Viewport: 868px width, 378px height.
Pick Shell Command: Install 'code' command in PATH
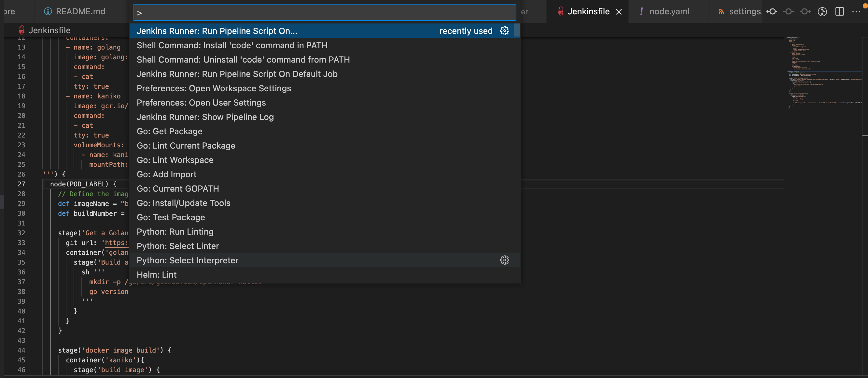(232, 45)
